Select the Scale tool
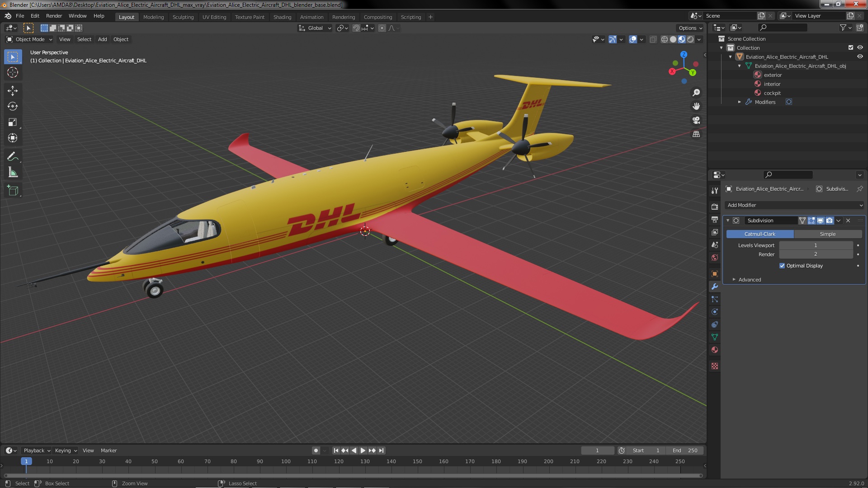Image resolution: width=868 pixels, height=488 pixels. [x=13, y=122]
